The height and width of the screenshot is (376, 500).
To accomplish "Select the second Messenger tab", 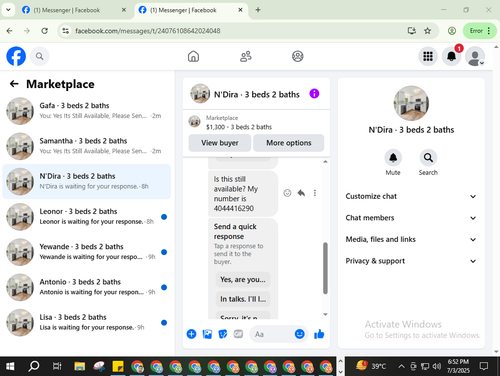I will [191, 10].
